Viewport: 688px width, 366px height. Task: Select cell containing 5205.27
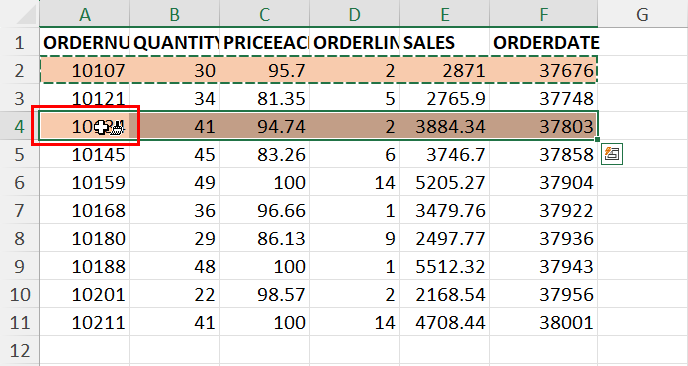(444, 183)
